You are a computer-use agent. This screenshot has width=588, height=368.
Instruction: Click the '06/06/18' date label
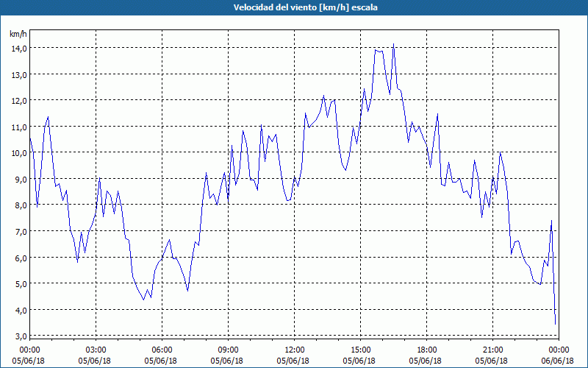pos(557,361)
